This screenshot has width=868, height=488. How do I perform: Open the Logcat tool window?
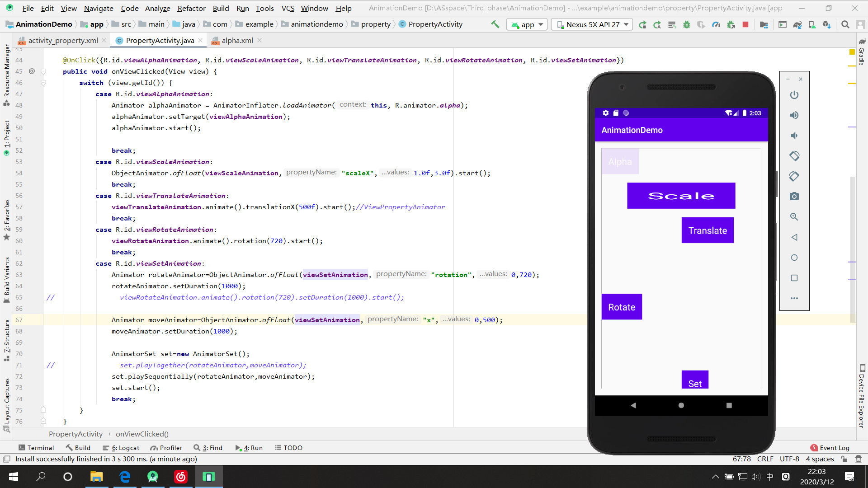point(121,448)
